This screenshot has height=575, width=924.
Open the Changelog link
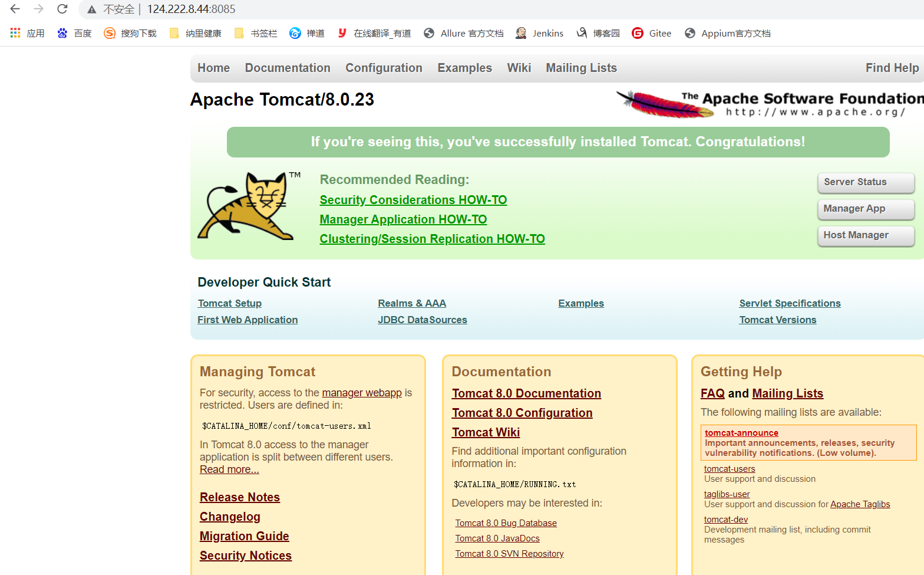230,517
